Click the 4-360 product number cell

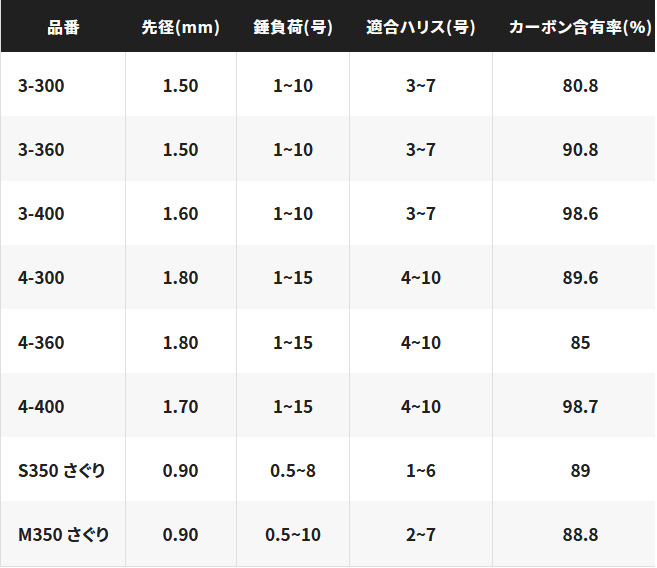(41, 343)
